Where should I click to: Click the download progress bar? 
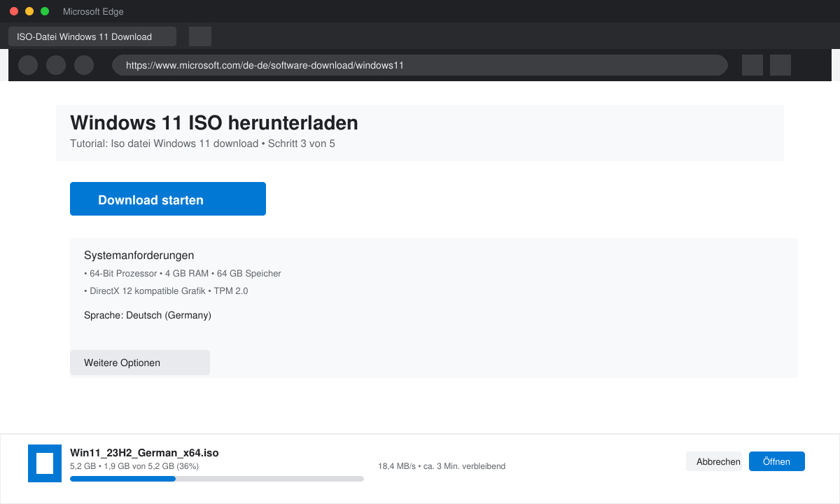click(217, 479)
